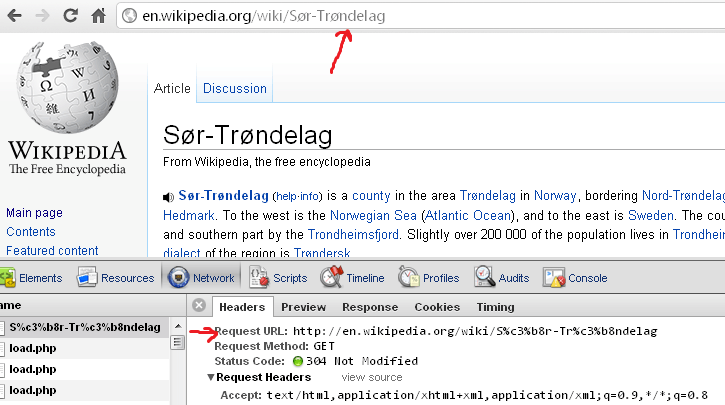Click the browser forward arrow
The height and width of the screenshot is (405, 725).
(43, 16)
